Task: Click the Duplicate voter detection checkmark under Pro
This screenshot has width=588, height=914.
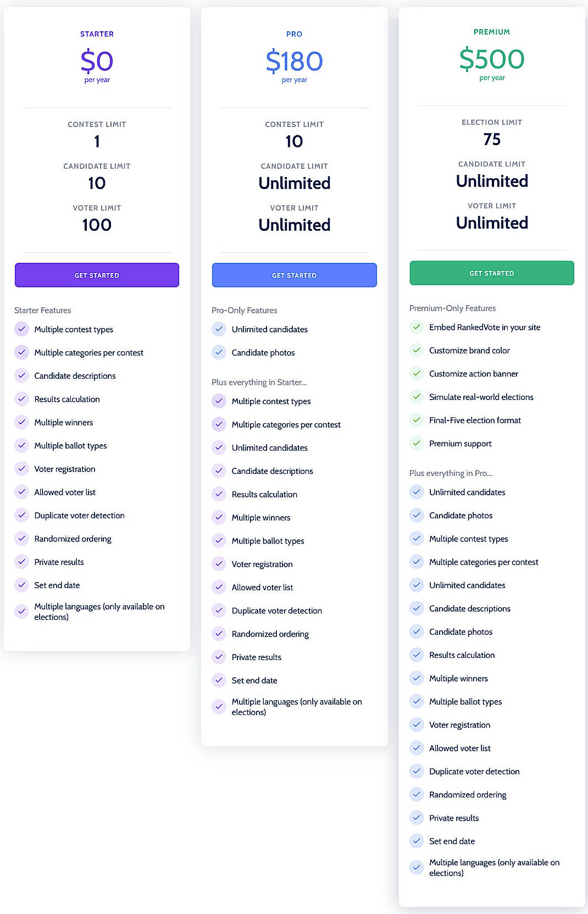Action: pos(219,610)
